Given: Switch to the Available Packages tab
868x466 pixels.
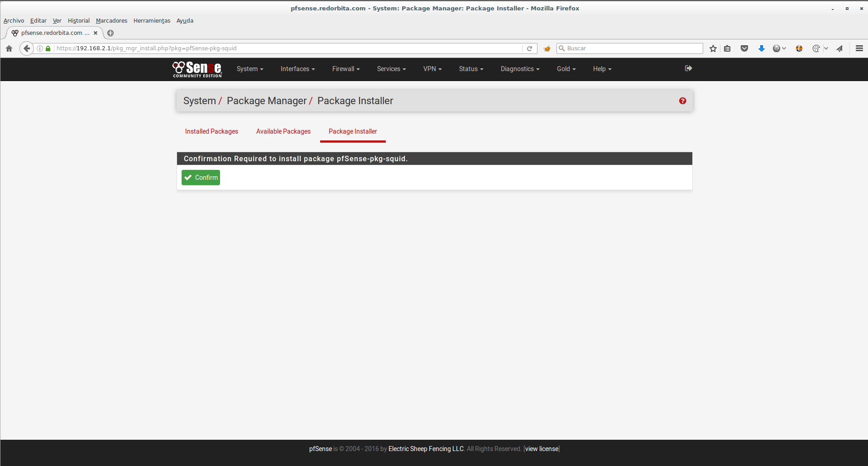Looking at the screenshot, I should [x=283, y=131].
